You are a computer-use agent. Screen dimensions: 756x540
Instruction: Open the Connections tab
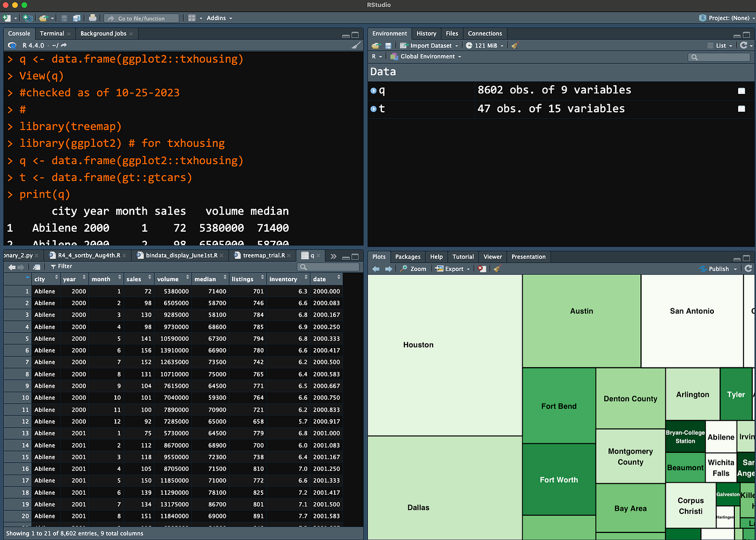[x=485, y=33]
